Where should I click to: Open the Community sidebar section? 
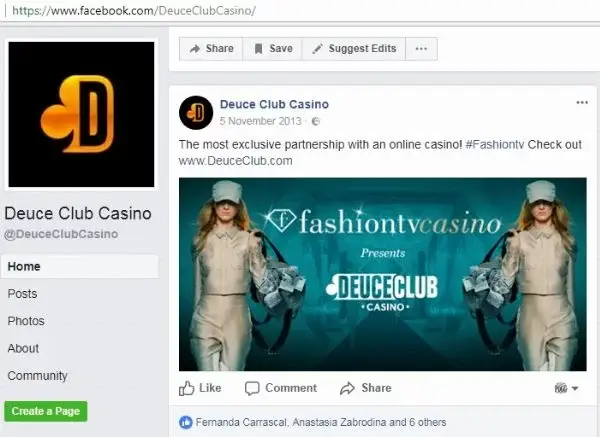tap(38, 376)
